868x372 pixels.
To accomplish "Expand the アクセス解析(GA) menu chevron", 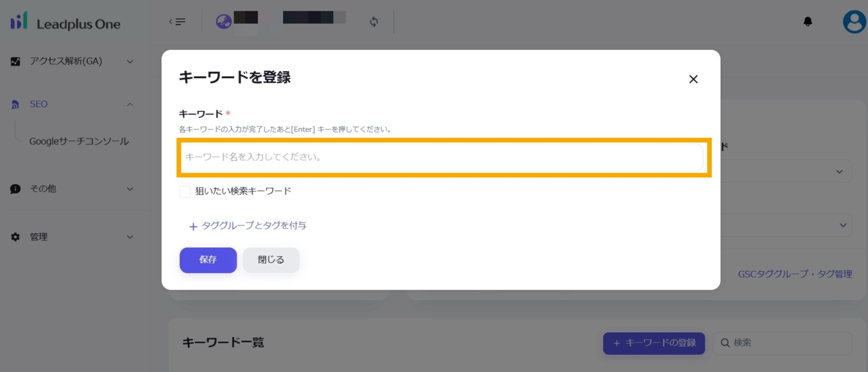I will click(130, 62).
